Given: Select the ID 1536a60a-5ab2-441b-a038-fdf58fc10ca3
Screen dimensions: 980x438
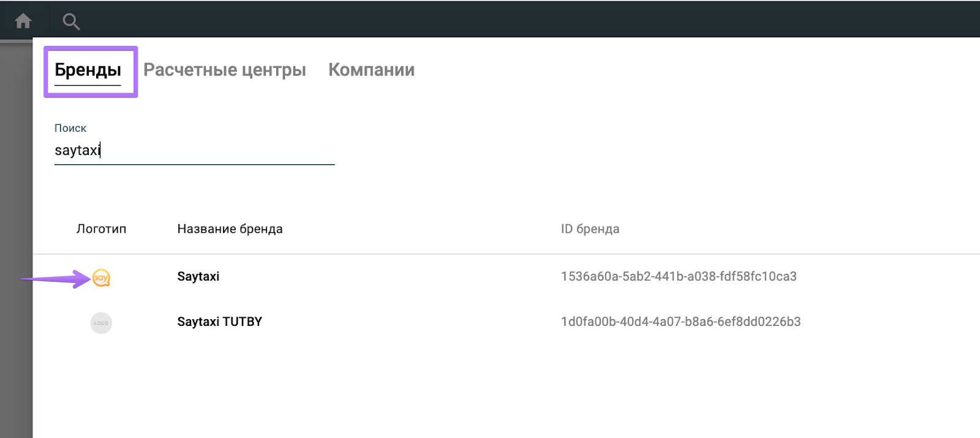Looking at the screenshot, I should [679, 276].
